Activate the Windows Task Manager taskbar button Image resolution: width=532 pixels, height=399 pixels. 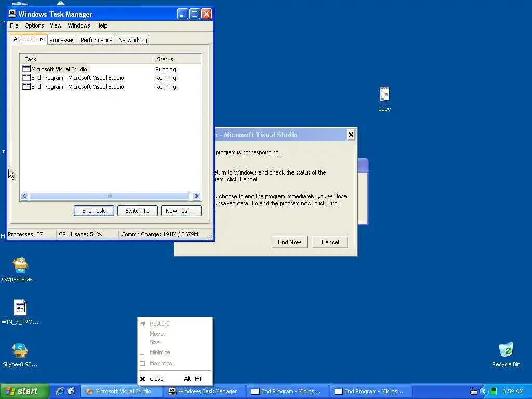205,391
